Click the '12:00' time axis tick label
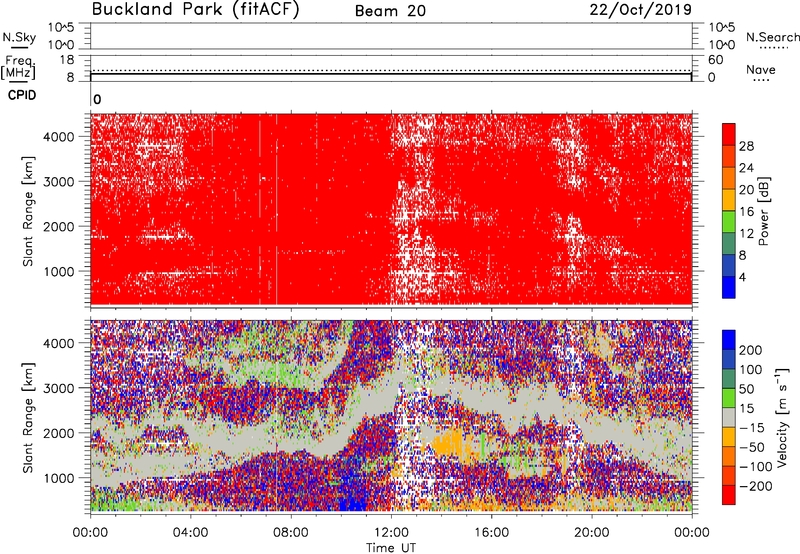This screenshot has height=554, width=800. pyautogui.click(x=391, y=533)
